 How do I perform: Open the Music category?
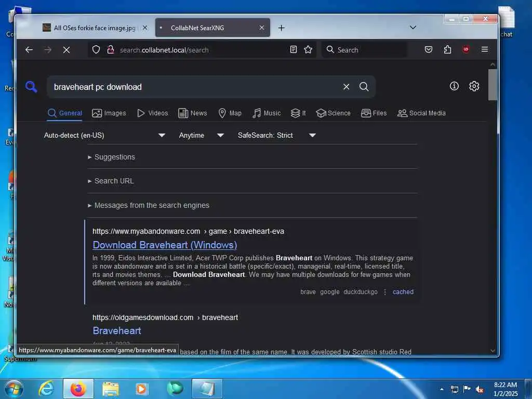pyautogui.click(x=267, y=113)
